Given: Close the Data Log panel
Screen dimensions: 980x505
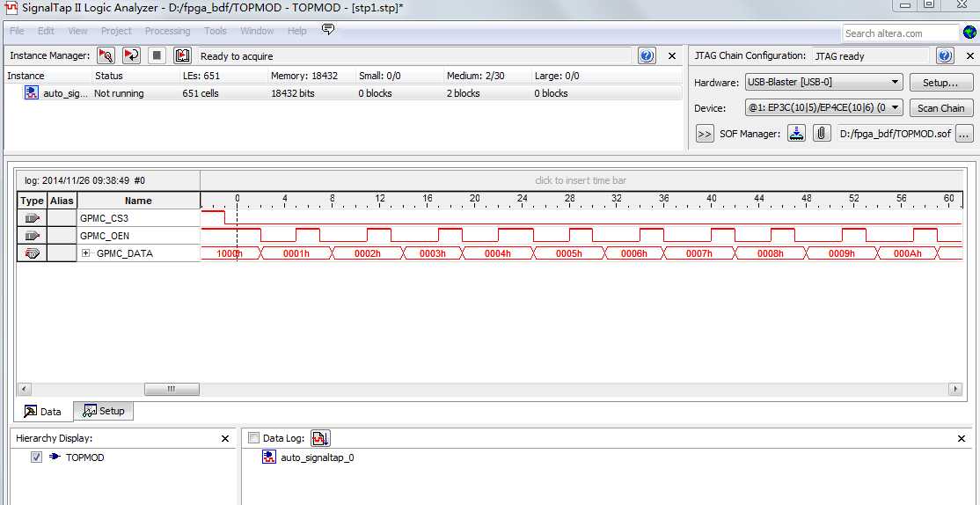Looking at the screenshot, I should (x=962, y=439).
